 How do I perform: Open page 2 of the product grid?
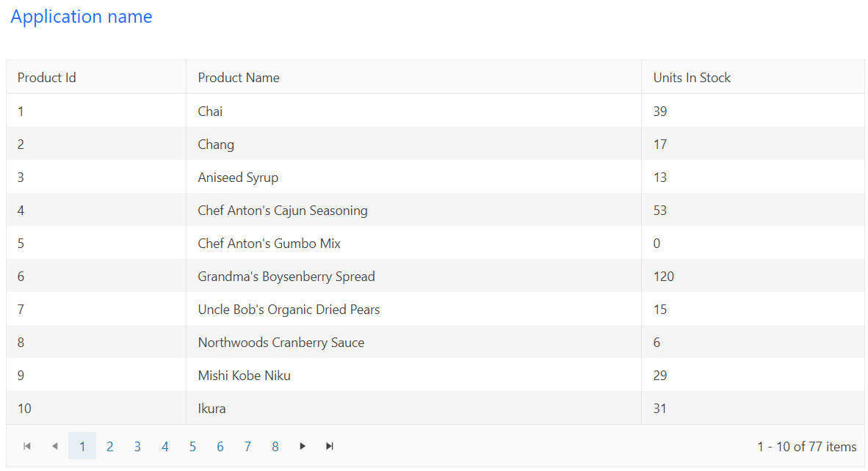point(109,446)
